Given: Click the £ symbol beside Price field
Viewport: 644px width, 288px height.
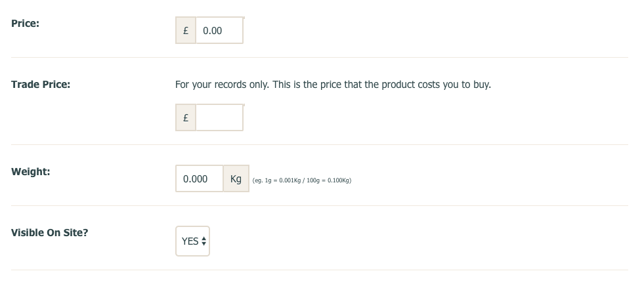Looking at the screenshot, I should click(x=186, y=30).
